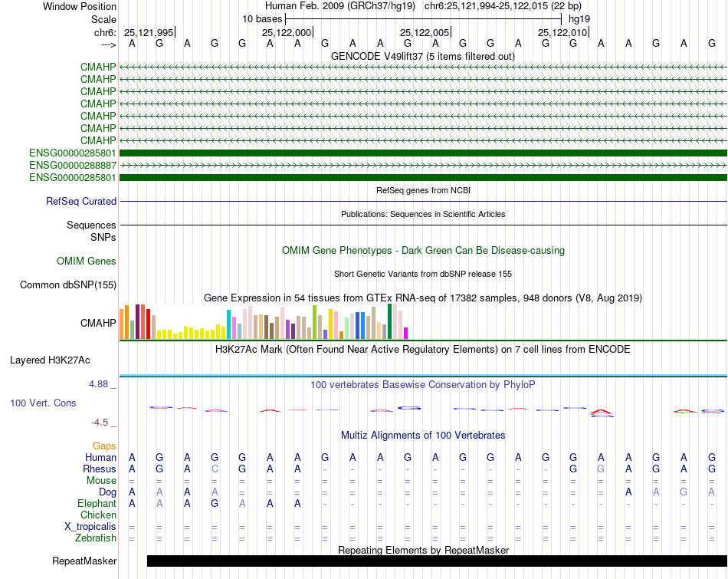The width and height of the screenshot is (728, 579).
Task: Click the Window Position label
Action: 80,6
